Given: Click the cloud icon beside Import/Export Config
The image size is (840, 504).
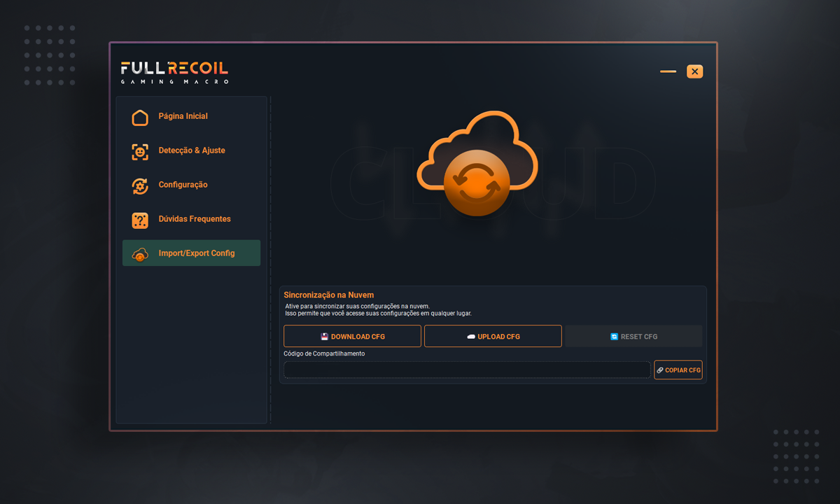Looking at the screenshot, I should point(140,254).
